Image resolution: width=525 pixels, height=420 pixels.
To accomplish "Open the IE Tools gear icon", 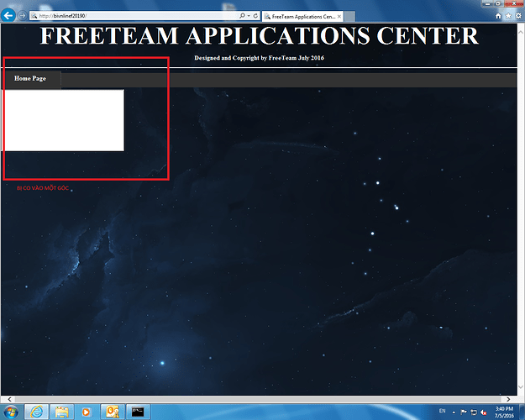I will point(517,15).
